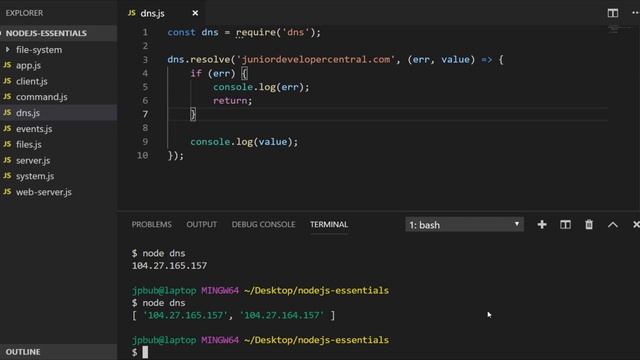This screenshot has height=360, width=640.
Task: Split the terminal panel
Action: click(565, 224)
